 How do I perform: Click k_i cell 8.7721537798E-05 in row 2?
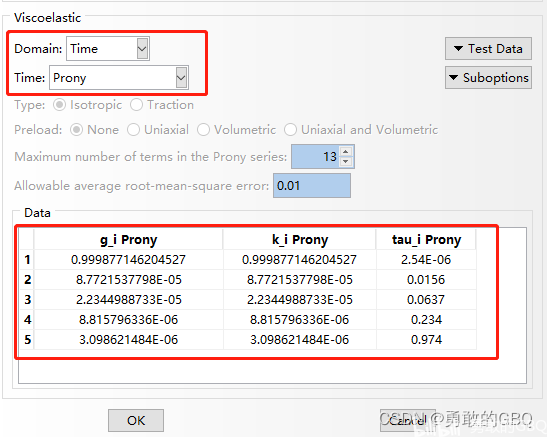point(300,280)
